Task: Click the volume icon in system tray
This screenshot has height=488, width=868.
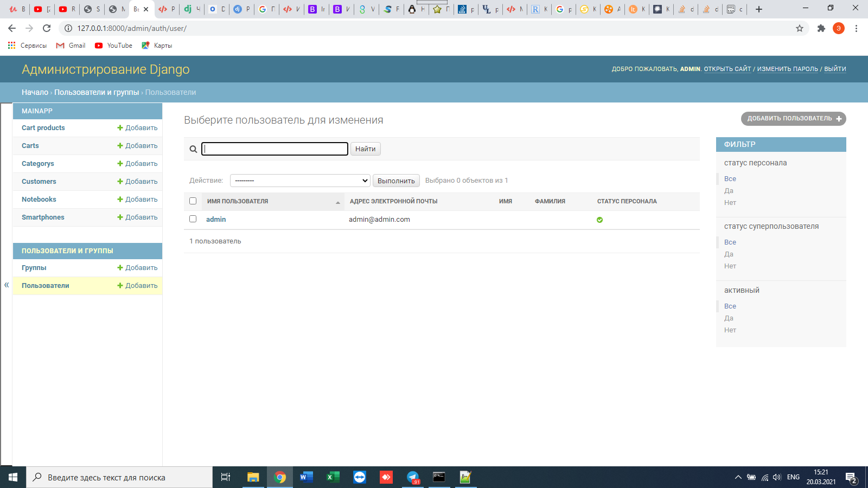Action: (777, 477)
